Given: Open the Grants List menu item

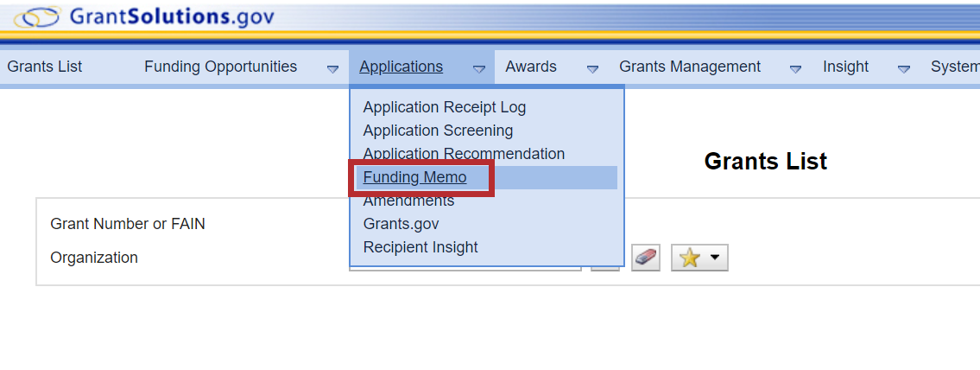Looking at the screenshot, I should pyautogui.click(x=44, y=67).
